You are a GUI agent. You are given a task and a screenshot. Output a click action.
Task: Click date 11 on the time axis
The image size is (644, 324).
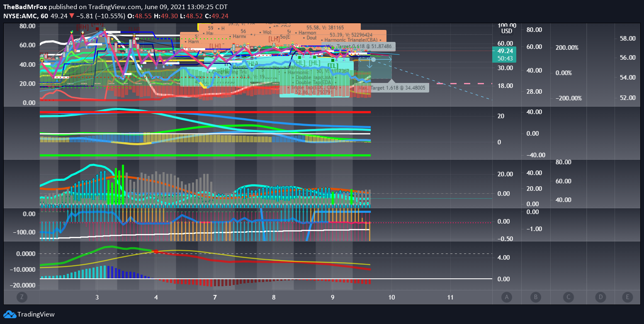[x=450, y=297]
